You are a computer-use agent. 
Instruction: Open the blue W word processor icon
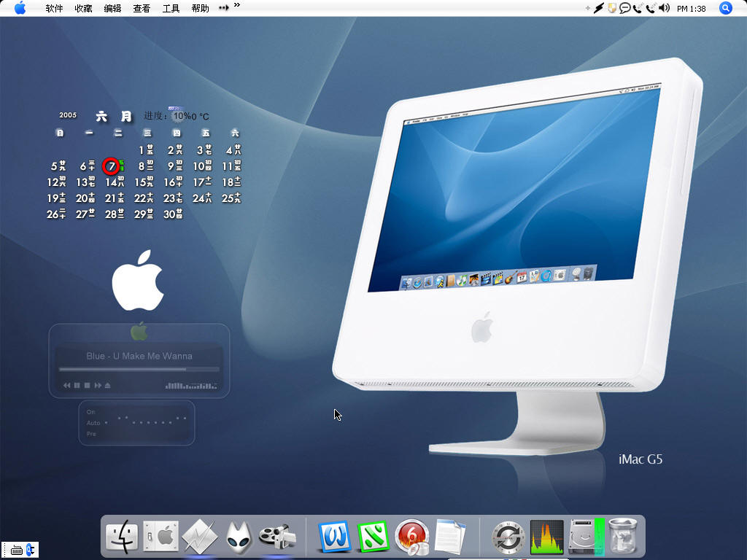tap(334, 537)
